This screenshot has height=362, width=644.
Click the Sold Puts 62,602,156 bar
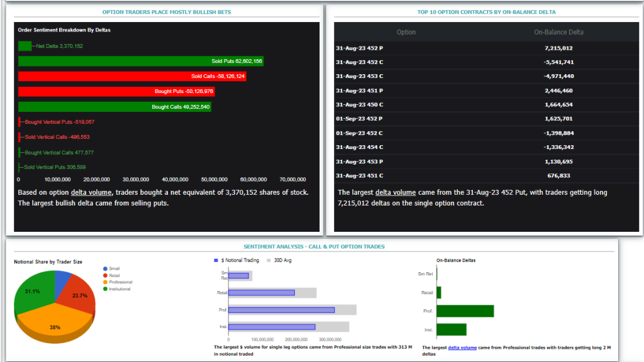coord(140,61)
